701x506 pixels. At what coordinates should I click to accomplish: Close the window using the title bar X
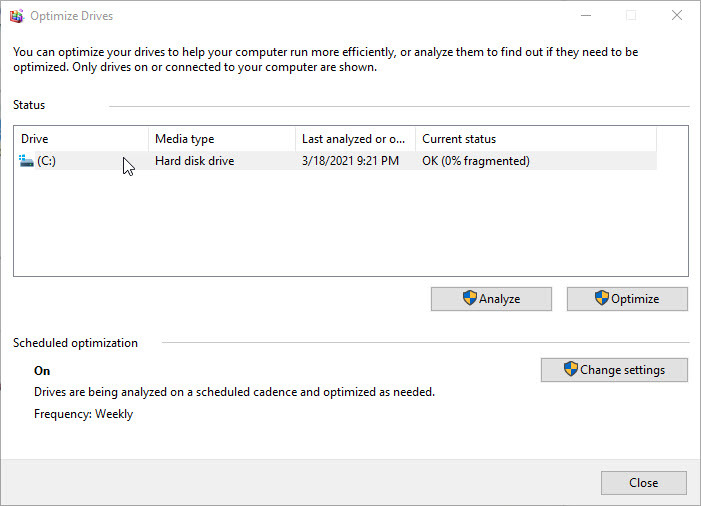[677, 16]
